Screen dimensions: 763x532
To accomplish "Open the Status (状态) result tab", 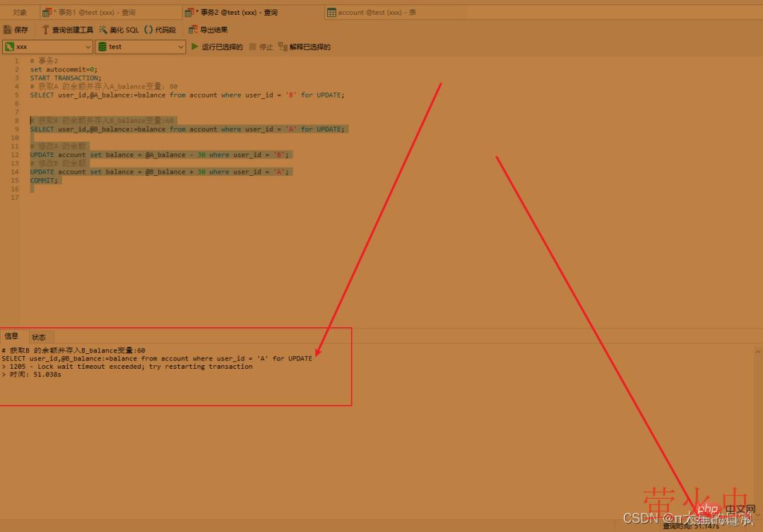I will click(x=39, y=337).
